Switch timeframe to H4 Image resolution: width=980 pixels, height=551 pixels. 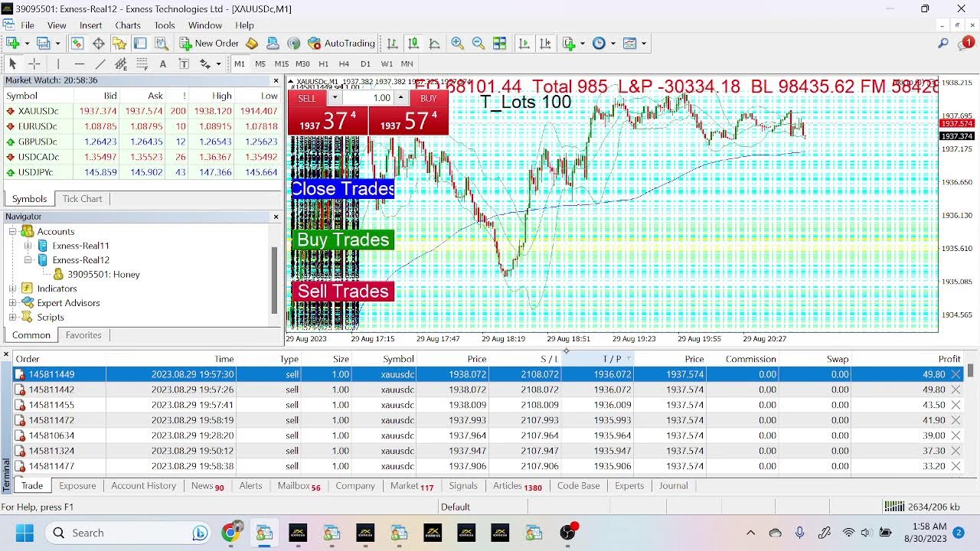(x=344, y=64)
